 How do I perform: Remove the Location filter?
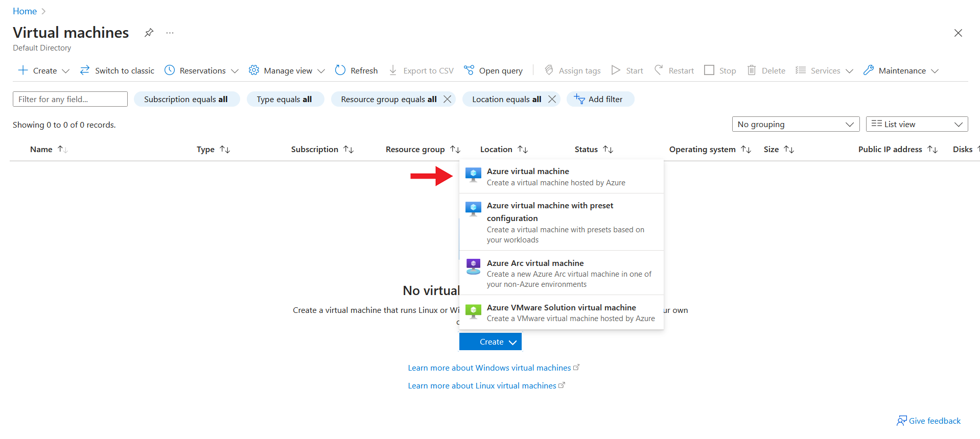(x=552, y=99)
